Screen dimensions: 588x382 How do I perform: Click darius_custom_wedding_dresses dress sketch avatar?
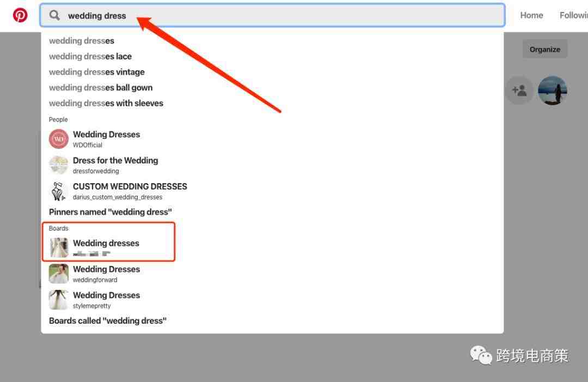tap(58, 191)
